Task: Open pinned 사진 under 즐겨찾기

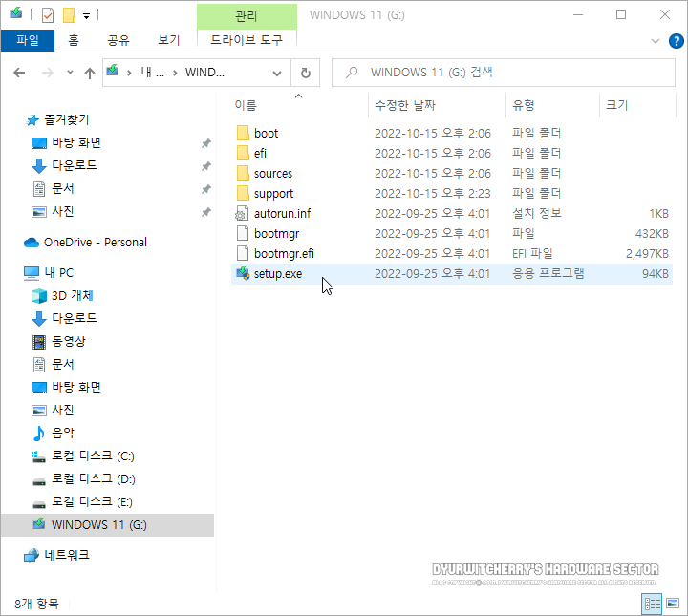Action: click(x=63, y=212)
